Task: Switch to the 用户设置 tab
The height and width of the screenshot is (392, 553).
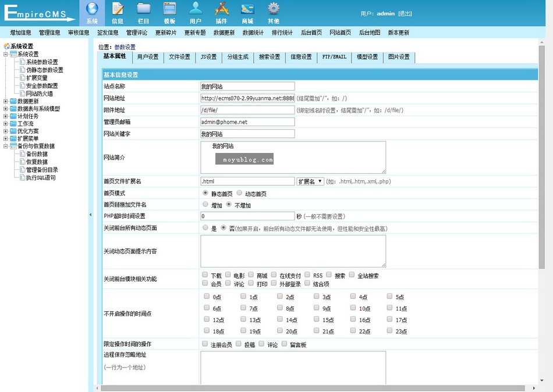Action: tap(148, 57)
